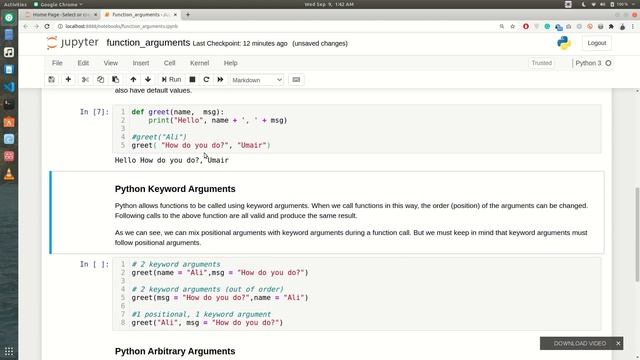Click the Trusted notebook indicator
The height and width of the screenshot is (360, 640).
[x=542, y=63]
